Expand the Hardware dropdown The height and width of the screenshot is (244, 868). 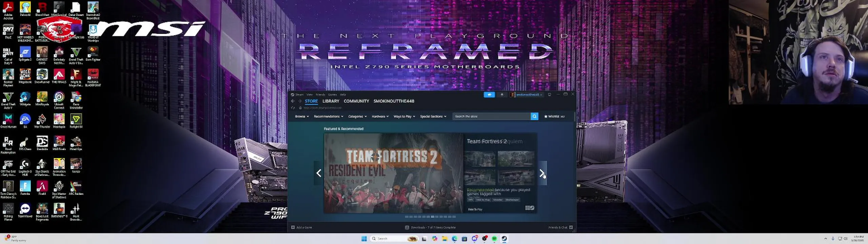(x=380, y=116)
